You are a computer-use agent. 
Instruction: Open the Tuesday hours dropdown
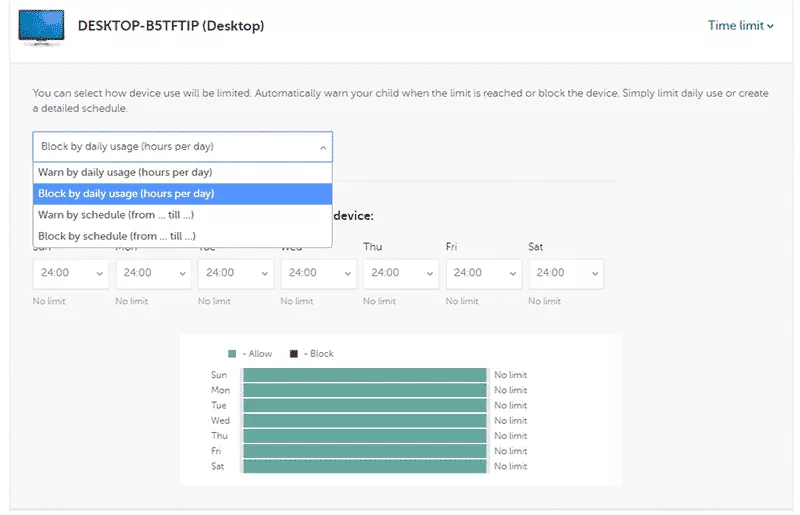tap(236, 273)
